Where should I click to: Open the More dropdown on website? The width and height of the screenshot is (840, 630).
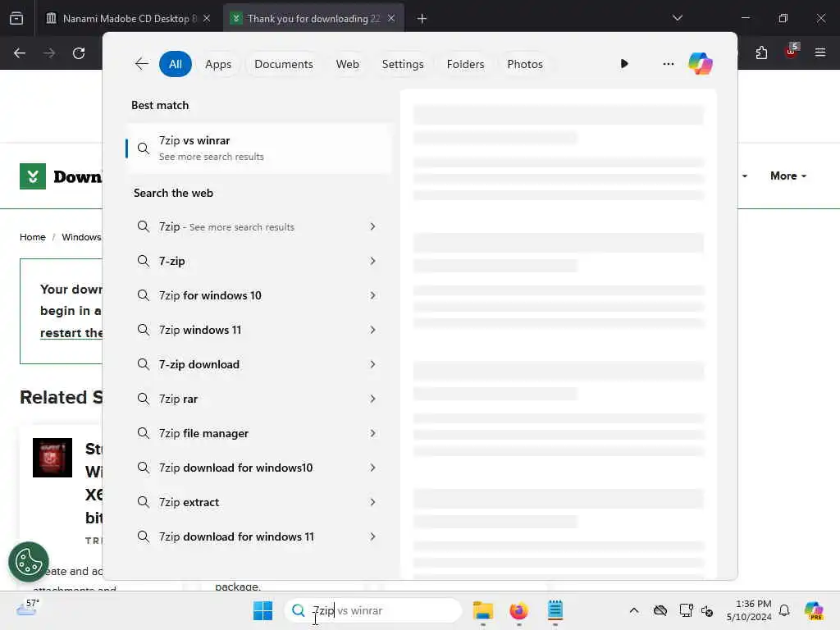(788, 176)
